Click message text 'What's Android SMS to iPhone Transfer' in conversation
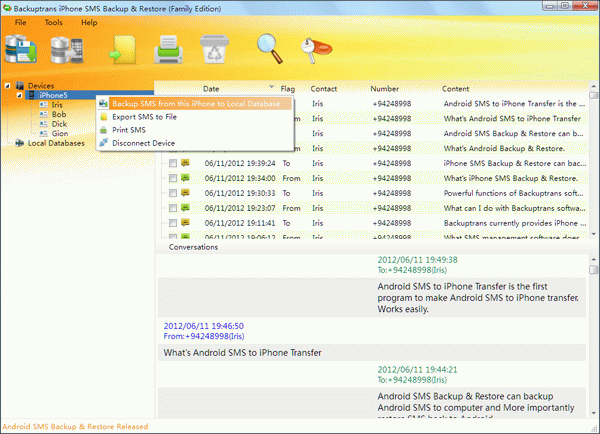The image size is (600, 434). pyautogui.click(x=243, y=352)
